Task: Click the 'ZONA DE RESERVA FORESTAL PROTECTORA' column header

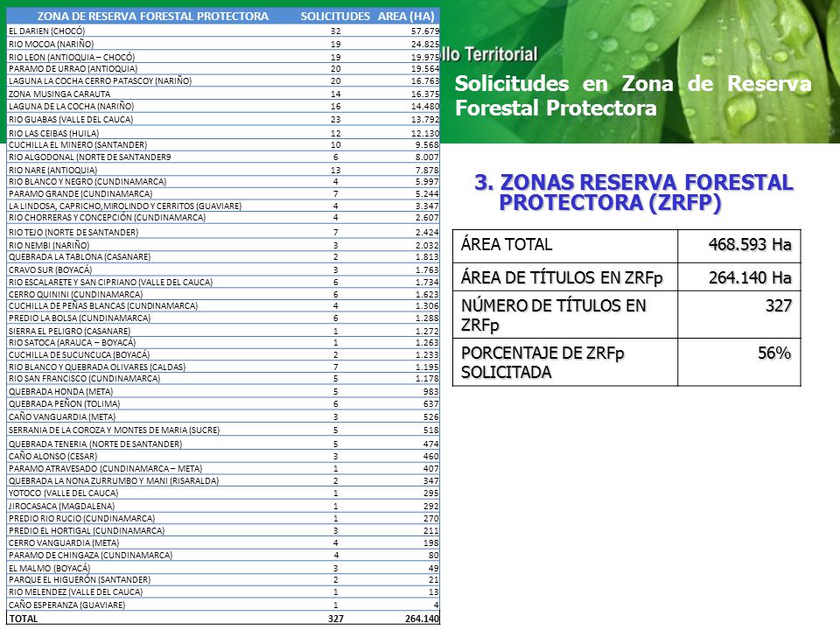Action: 152,16
